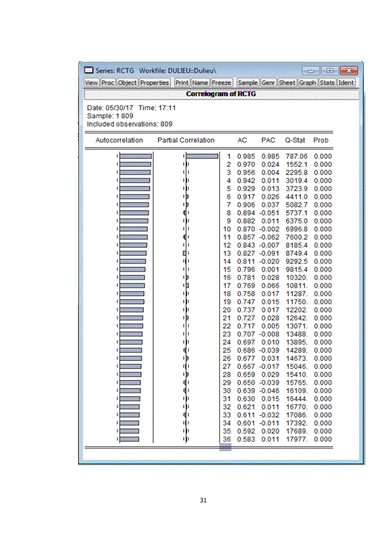Click the Sample button
The height and width of the screenshot is (538, 392).
click(x=248, y=82)
